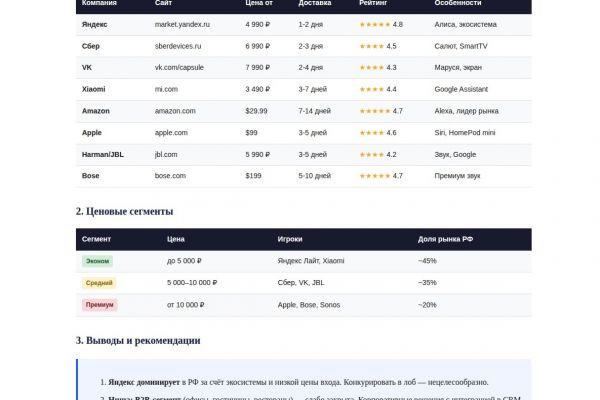Click the 7 990 ₽ price cell
The width and height of the screenshot is (600, 400).
coord(258,68)
